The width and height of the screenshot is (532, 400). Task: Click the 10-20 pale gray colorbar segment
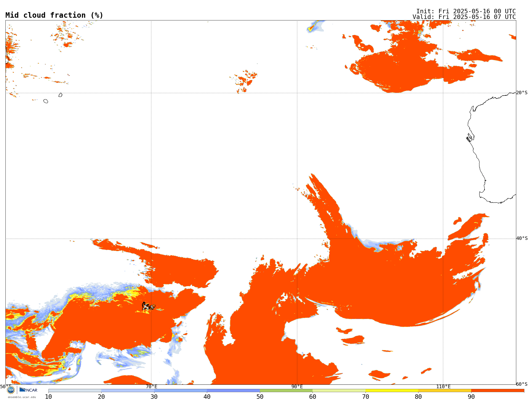point(75,391)
